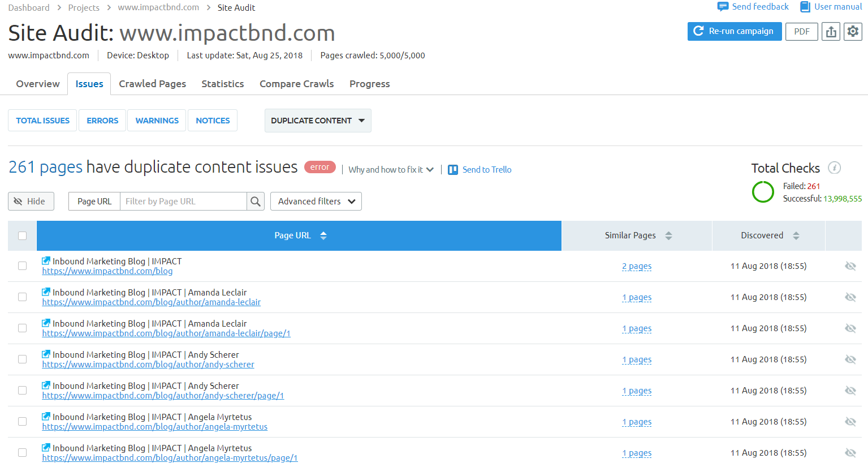This screenshot has height=467, width=868.
Task: Click the search magnifier icon
Action: tap(256, 202)
